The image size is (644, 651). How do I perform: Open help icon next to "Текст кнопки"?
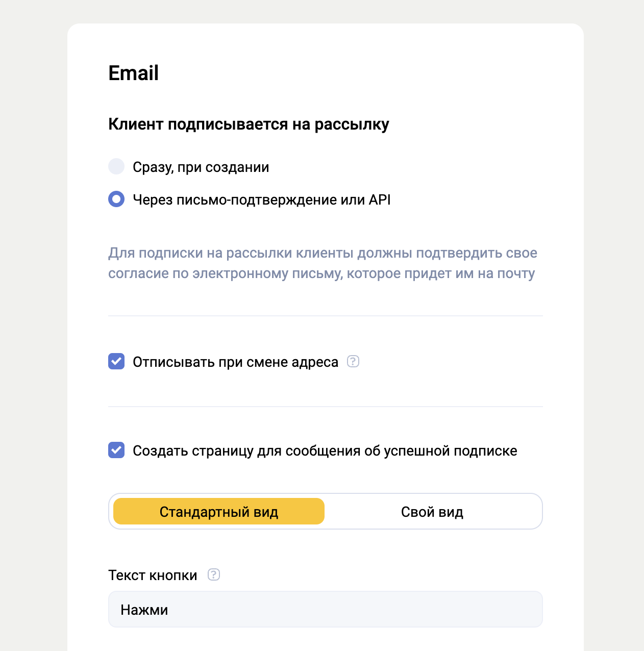click(x=214, y=575)
